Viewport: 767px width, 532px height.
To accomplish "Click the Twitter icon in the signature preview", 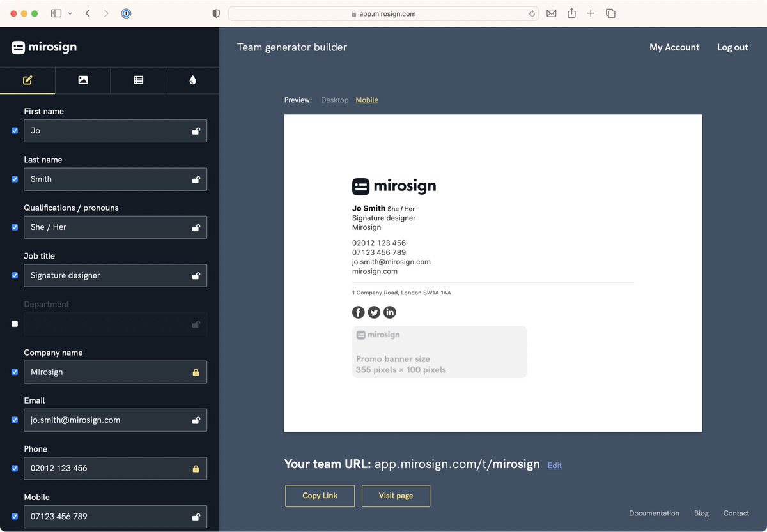I will [374, 312].
